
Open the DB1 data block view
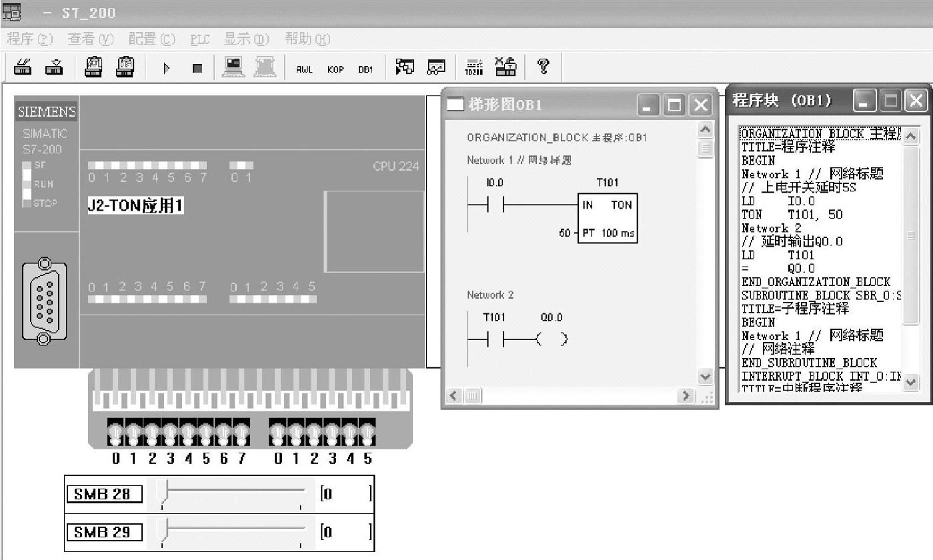[x=365, y=69]
